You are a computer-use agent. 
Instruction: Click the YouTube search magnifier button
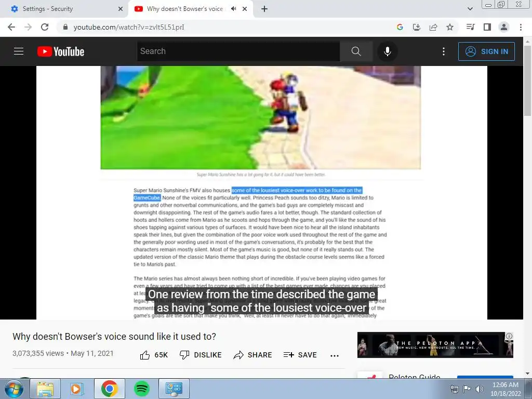point(356,51)
